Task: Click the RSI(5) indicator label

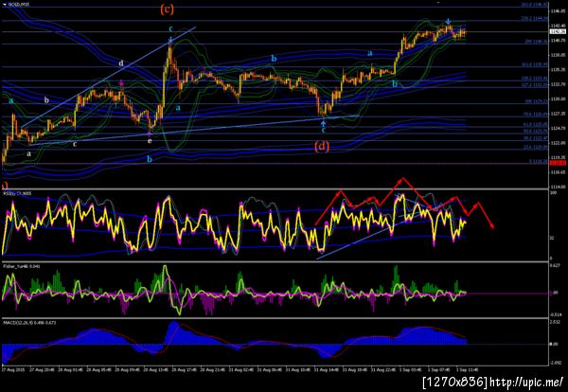Action: click(17, 193)
